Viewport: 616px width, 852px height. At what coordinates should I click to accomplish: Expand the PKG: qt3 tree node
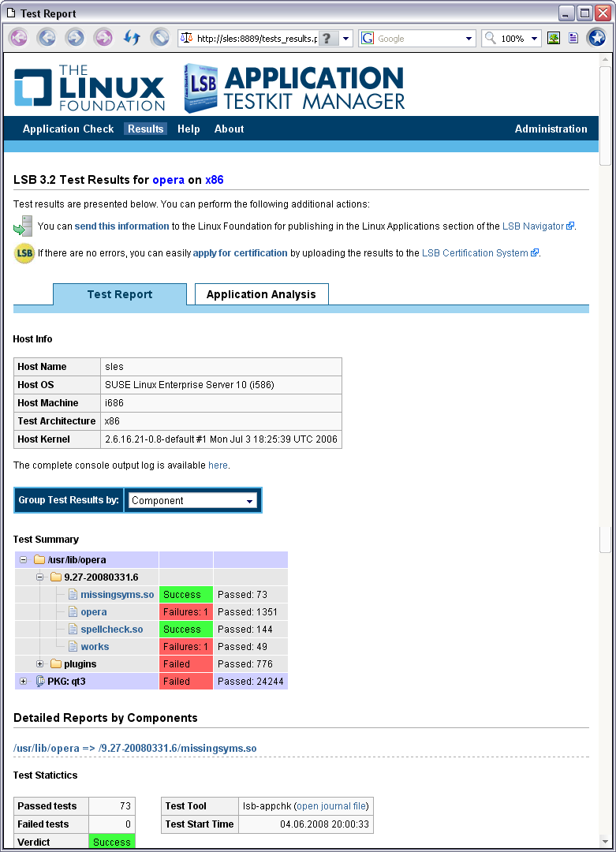[x=24, y=682]
